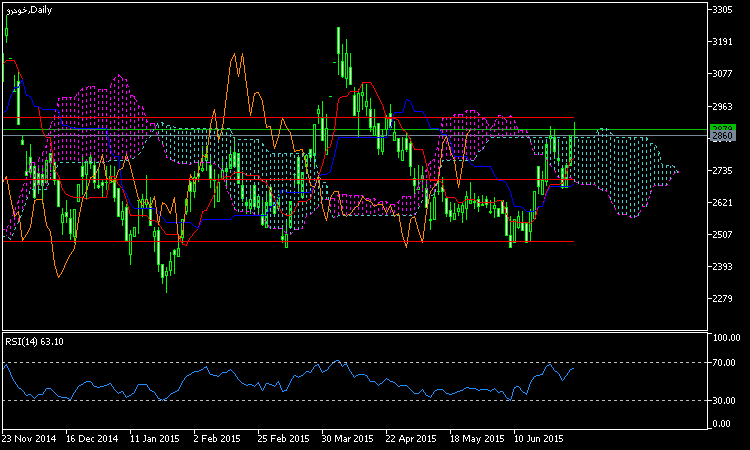Click the 2393 price axis label
This screenshot has height=450, width=750.
pos(722,266)
